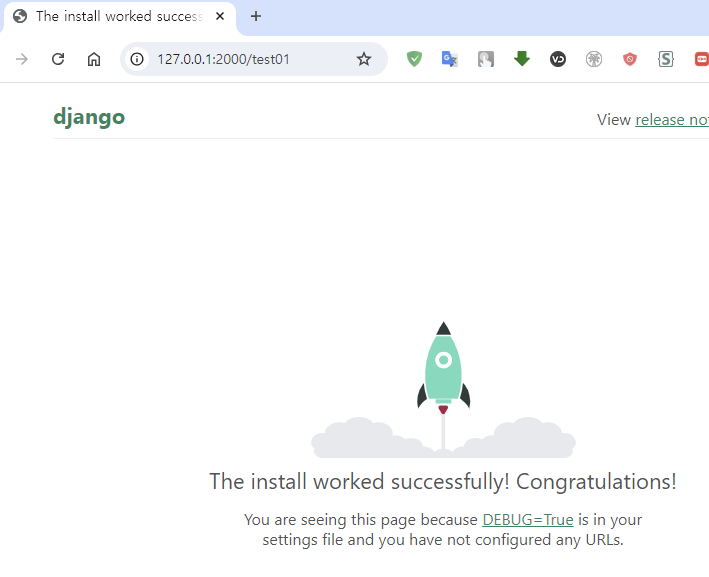Reload the current page

pos(58,59)
